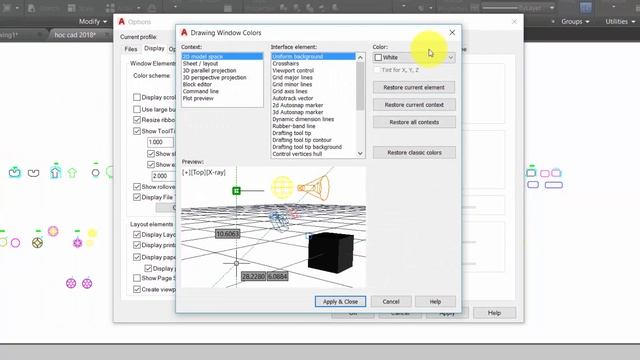Click Apply & Close button
Viewport: 640px width, 360px height.
pyautogui.click(x=340, y=301)
